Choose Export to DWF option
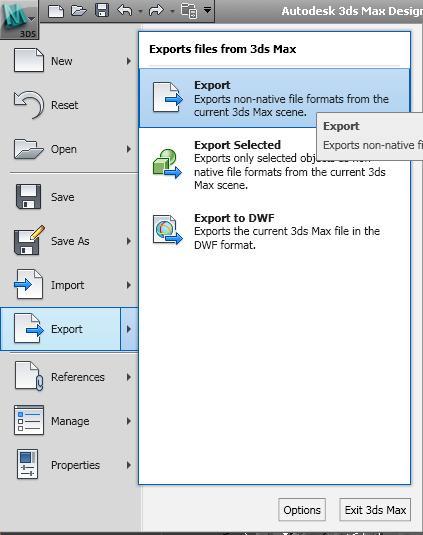 (x=275, y=231)
